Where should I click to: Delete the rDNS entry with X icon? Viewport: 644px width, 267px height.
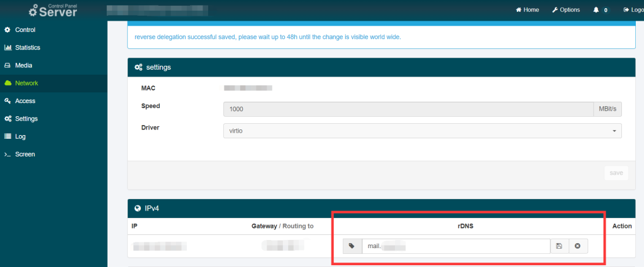click(579, 246)
